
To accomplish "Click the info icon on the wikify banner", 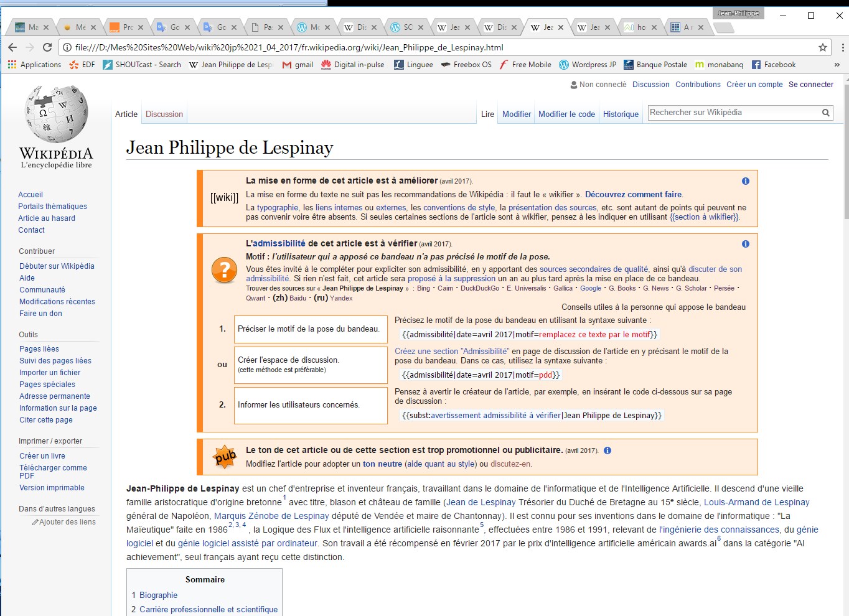I will point(745,181).
